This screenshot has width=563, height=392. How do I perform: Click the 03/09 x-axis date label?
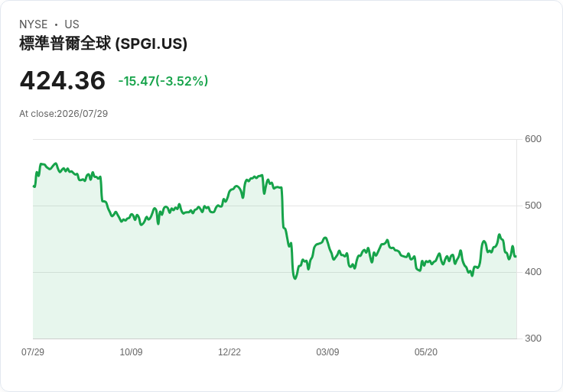click(x=327, y=352)
